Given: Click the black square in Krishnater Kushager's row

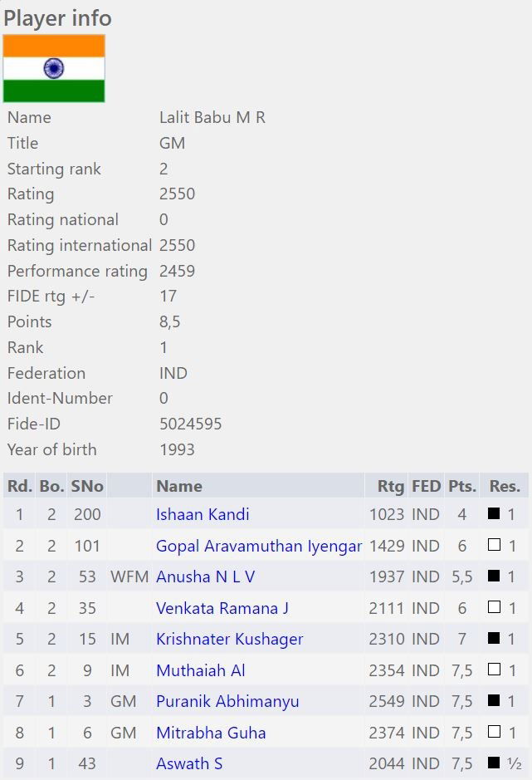Looking at the screenshot, I should pyautogui.click(x=494, y=640).
